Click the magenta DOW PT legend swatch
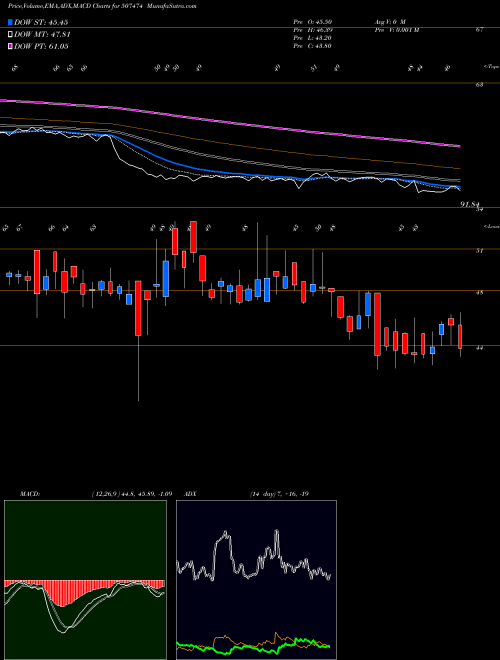The width and height of the screenshot is (500, 660). click(x=11, y=47)
